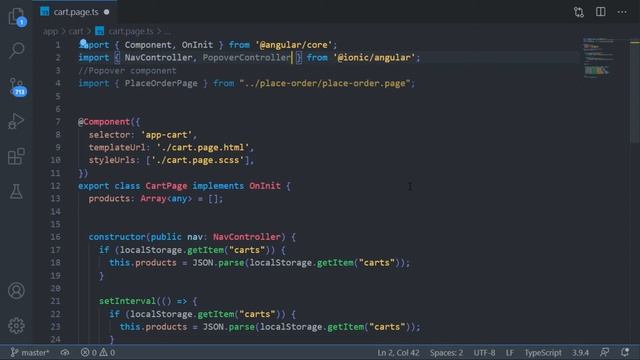
Task: Click 'PlaceOrderPage' on line 4
Action: pos(161,83)
